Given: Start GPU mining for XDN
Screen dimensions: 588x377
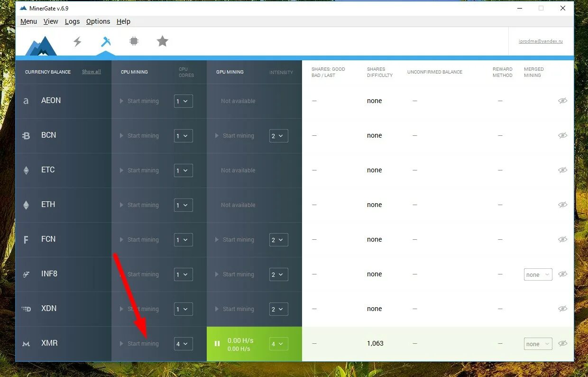Looking at the screenshot, I should point(235,309).
